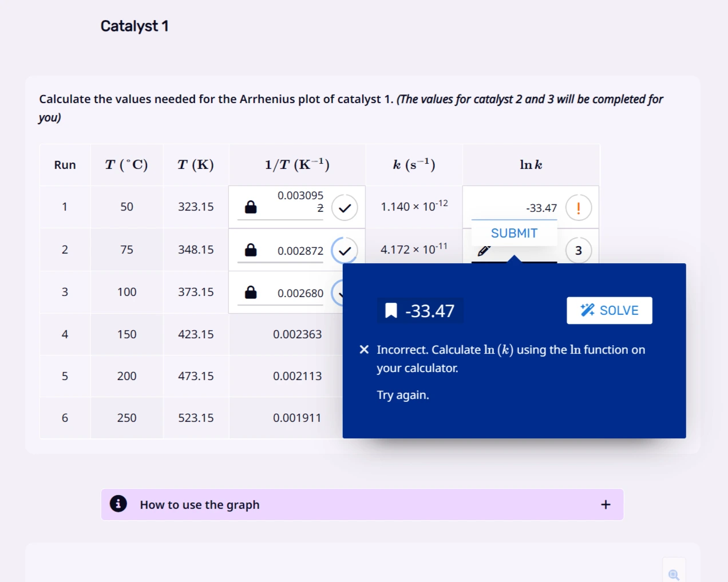Click the temperature cell 473.15
The image size is (728, 582).
point(196,376)
